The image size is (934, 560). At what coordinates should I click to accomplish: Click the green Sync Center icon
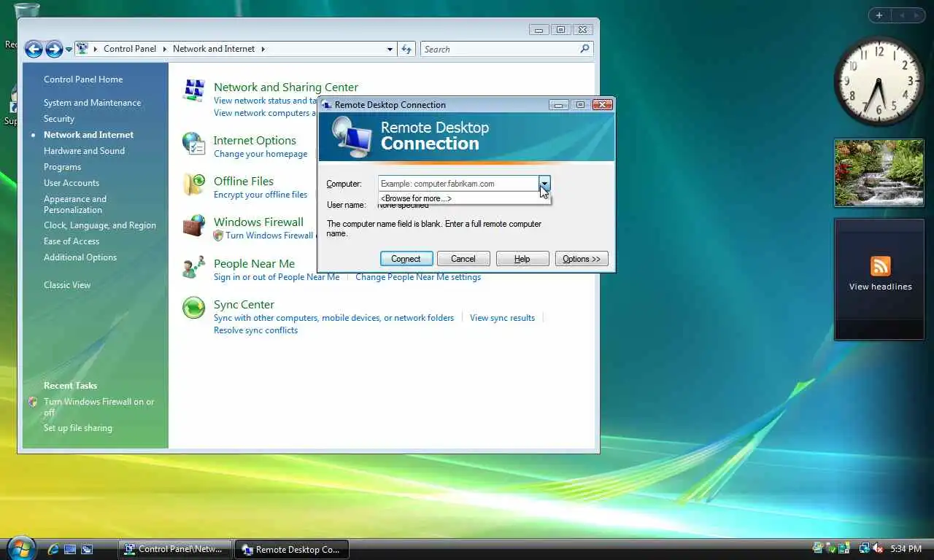pos(194,308)
